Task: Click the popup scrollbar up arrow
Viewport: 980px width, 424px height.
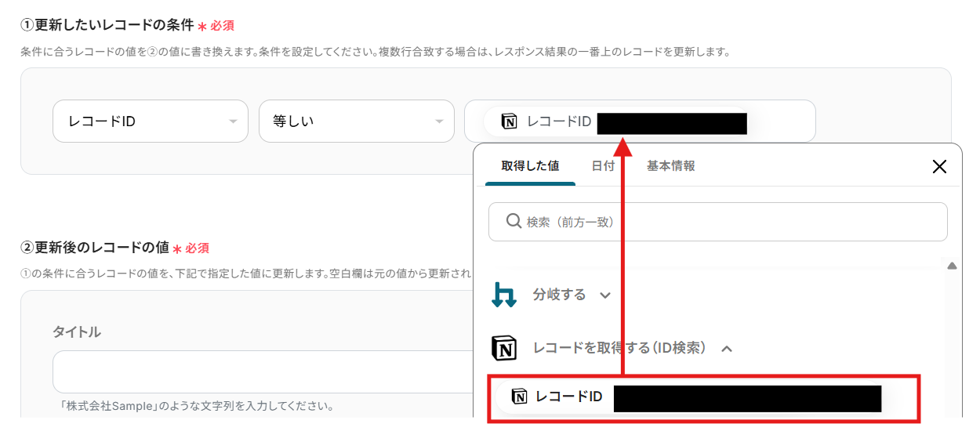Action: click(x=952, y=266)
